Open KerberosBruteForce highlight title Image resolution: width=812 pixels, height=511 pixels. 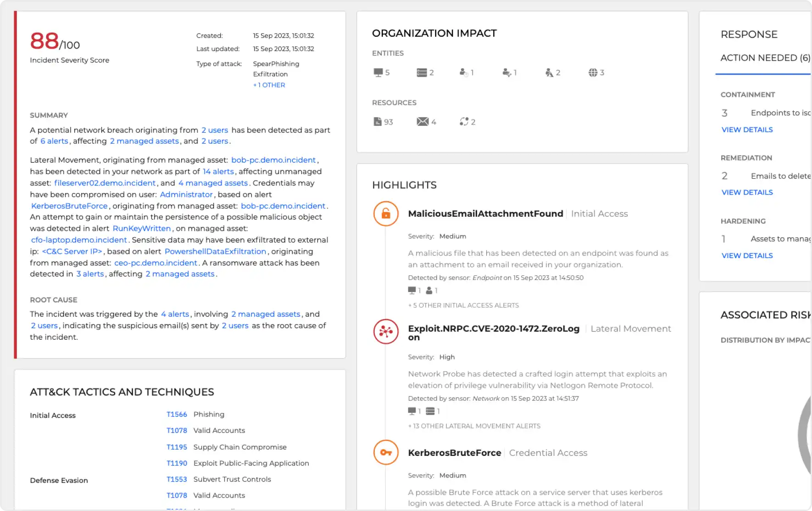(455, 453)
